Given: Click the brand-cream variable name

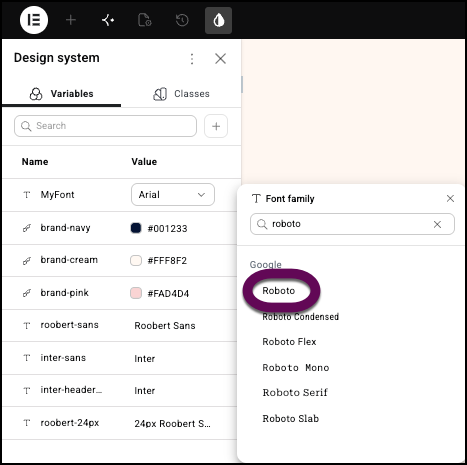Looking at the screenshot, I should pos(69,260).
